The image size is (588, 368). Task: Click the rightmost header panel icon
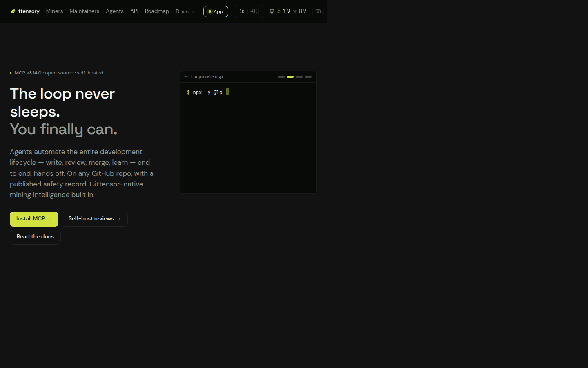318,11
